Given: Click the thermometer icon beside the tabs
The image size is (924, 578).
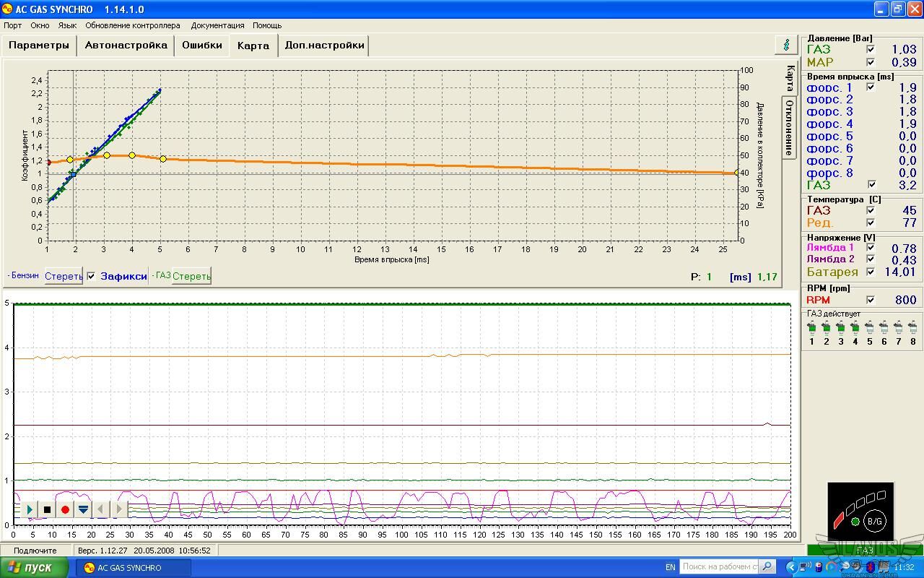Looking at the screenshot, I should [x=785, y=45].
